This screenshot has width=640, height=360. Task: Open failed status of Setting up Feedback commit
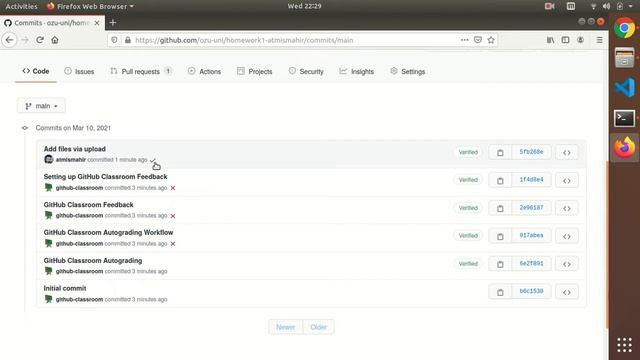[173, 188]
